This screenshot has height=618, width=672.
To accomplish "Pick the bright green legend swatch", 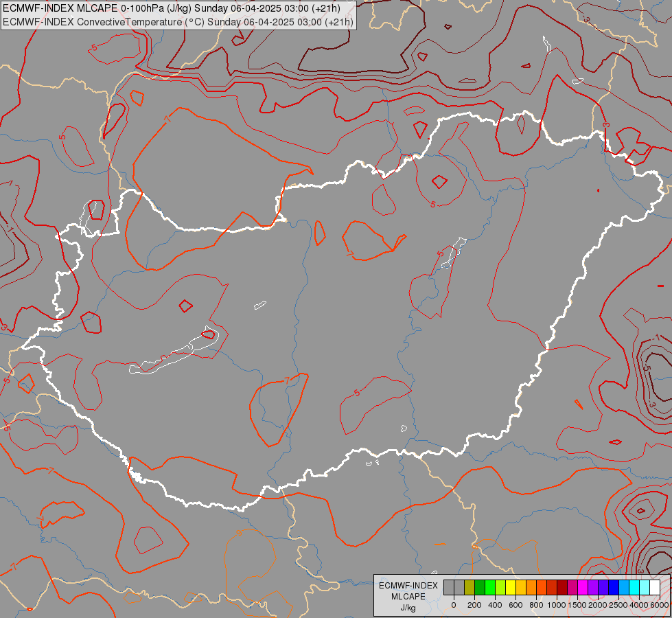I will pos(490,588).
